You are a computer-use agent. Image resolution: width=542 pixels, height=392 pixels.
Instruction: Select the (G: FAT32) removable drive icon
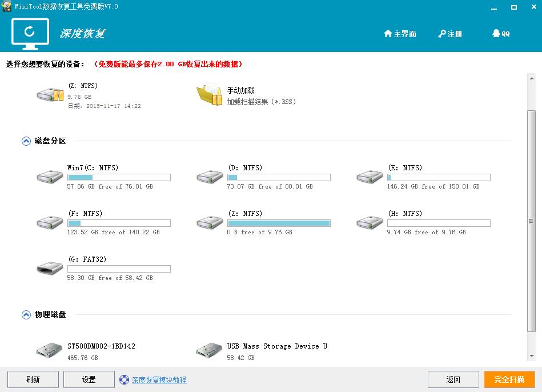tap(50, 268)
